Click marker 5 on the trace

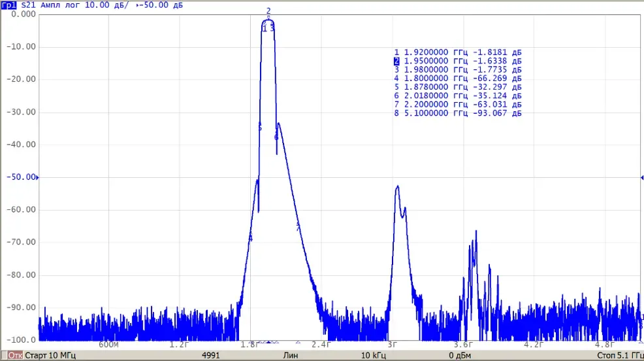[x=259, y=128]
